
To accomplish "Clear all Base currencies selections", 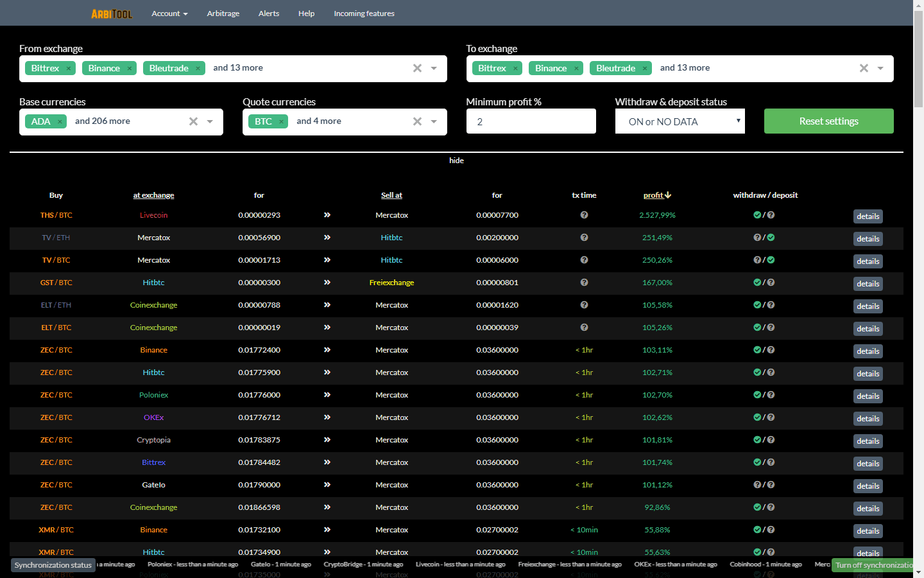I will [193, 121].
